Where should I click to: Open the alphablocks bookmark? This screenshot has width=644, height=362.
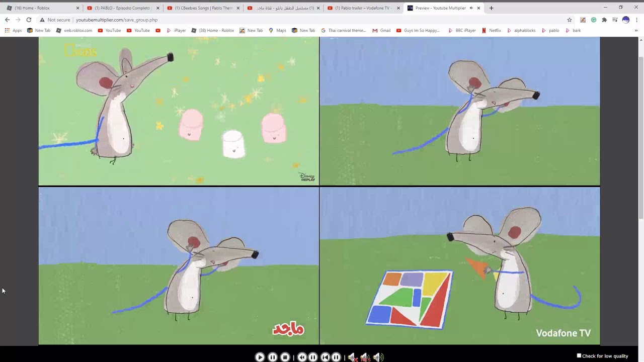[521, 31]
